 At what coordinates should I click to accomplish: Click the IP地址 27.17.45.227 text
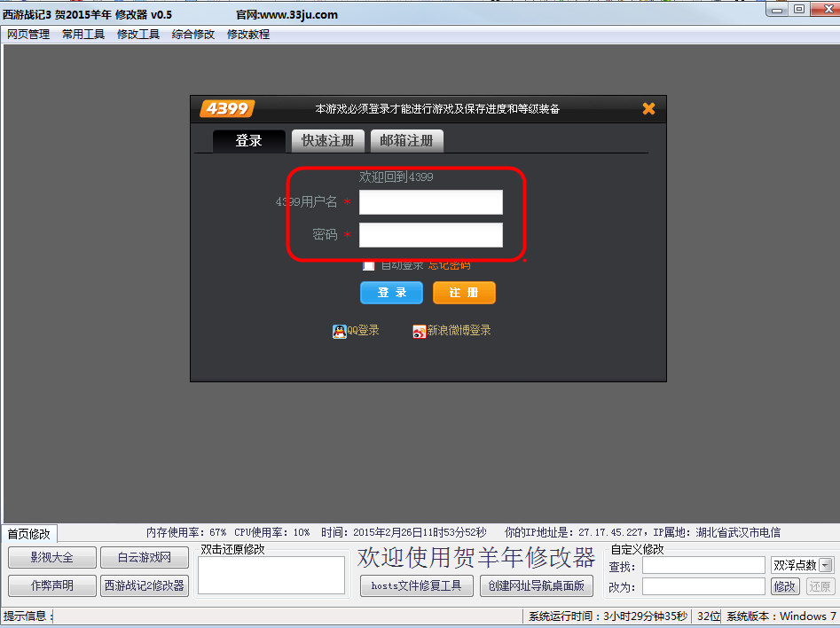pos(610,532)
